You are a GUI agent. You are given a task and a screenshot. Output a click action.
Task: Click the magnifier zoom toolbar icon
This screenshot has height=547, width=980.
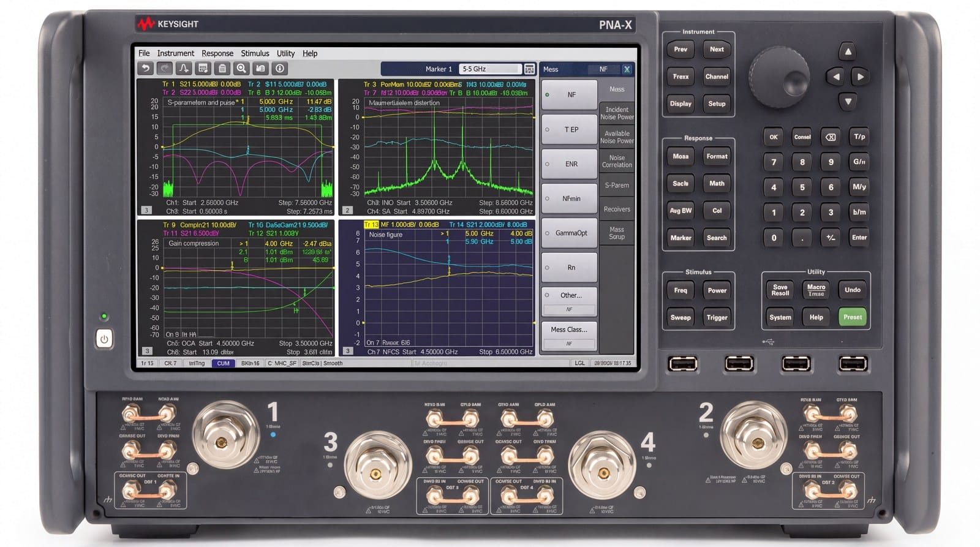coord(241,69)
